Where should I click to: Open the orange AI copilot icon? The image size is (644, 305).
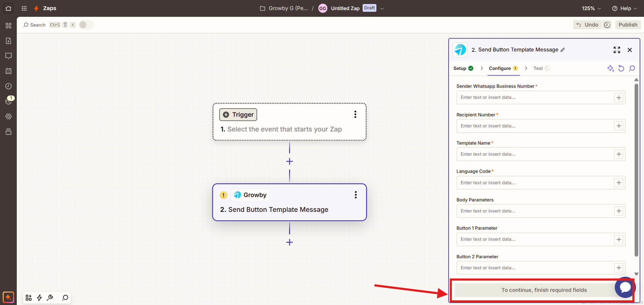point(8,297)
